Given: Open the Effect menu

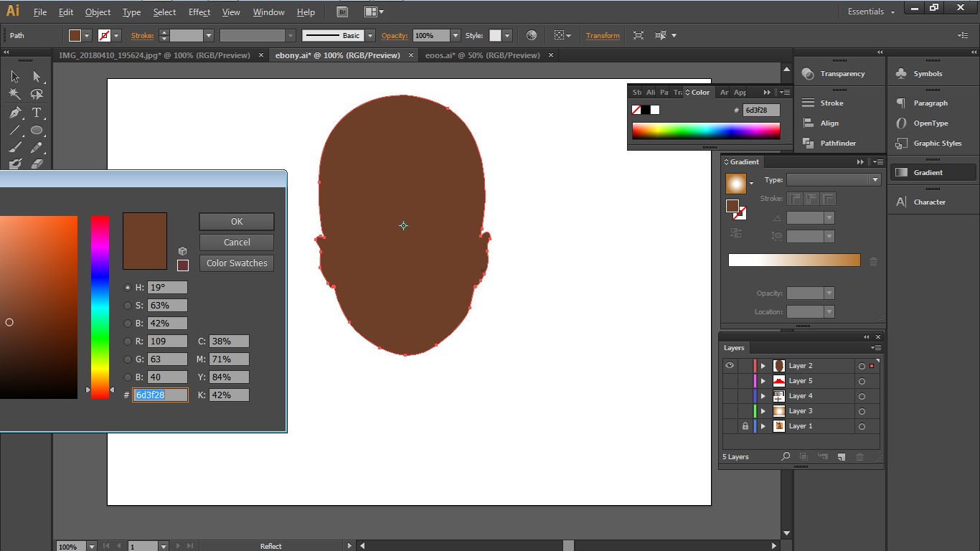Looking at the screenshot, I should click(x=199, y=12).
